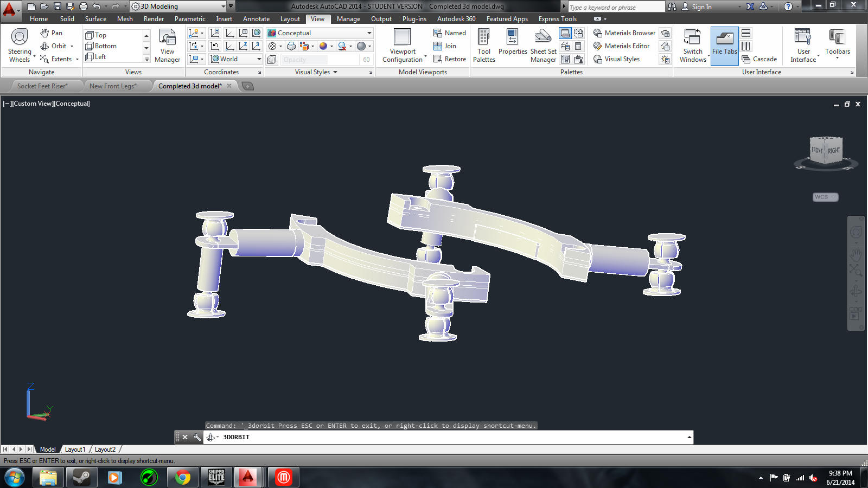Expand the views list gallery arrow

(146, 59)
